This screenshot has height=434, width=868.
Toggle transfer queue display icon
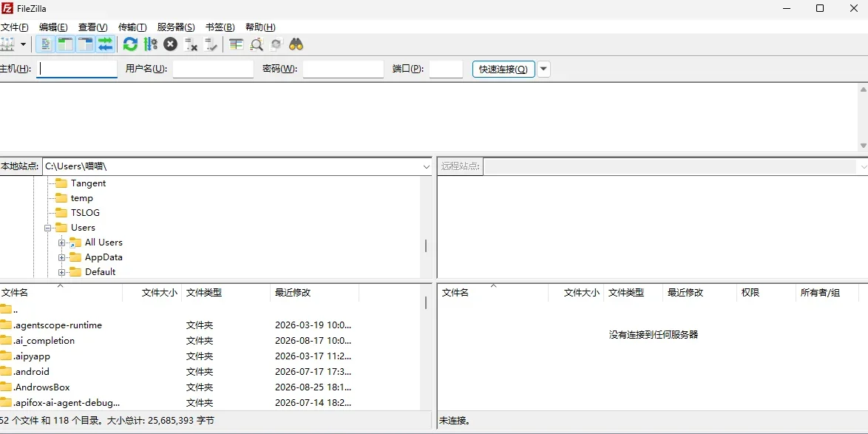coord(105,44)
